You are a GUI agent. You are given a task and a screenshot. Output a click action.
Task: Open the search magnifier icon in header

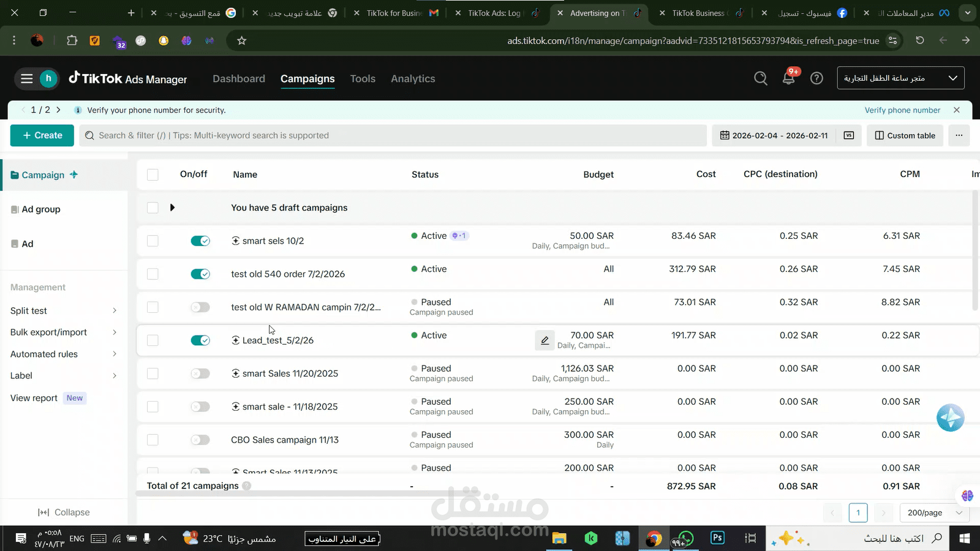tap(761, 78)
